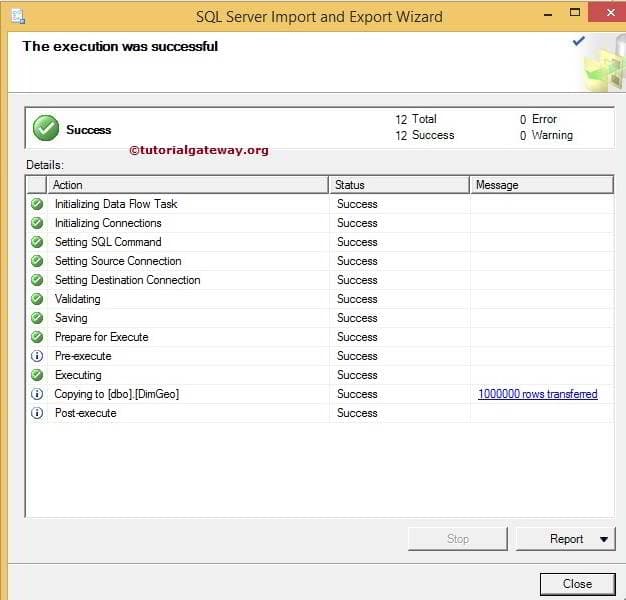Select the Validating action text
The width and height of the screenshot is (626, 600).
[78, 299]
